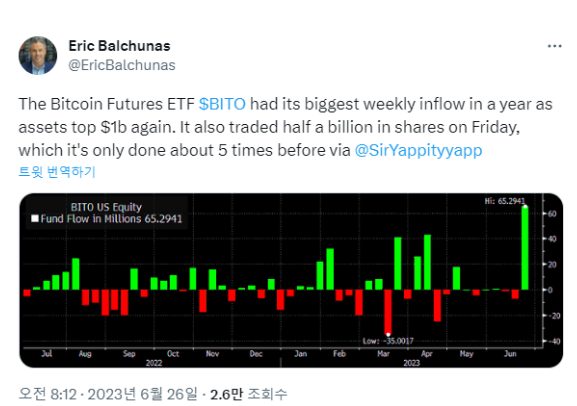Open the @EricBalchunas handle link
This screenshot has height=406, width=577.
122,65
